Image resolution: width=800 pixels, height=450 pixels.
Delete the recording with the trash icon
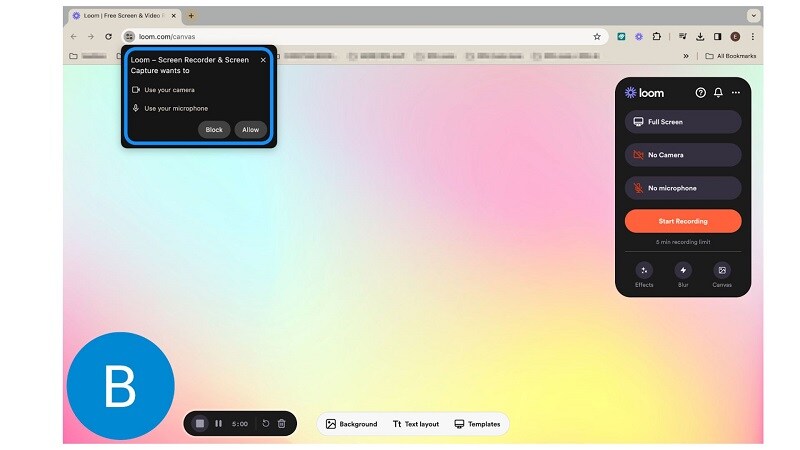[282, 423]
